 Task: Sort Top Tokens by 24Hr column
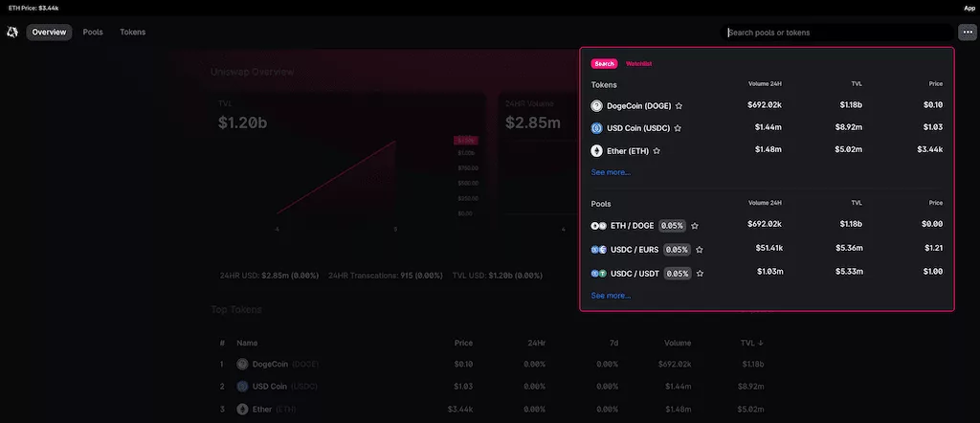pos(536,343)
